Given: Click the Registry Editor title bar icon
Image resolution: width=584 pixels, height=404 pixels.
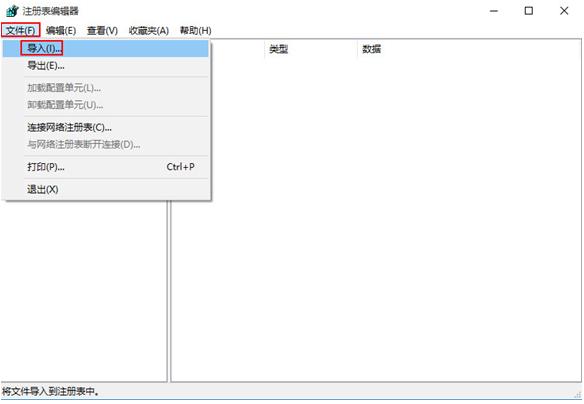Looking at the screenshot, I should coord(12,11).
